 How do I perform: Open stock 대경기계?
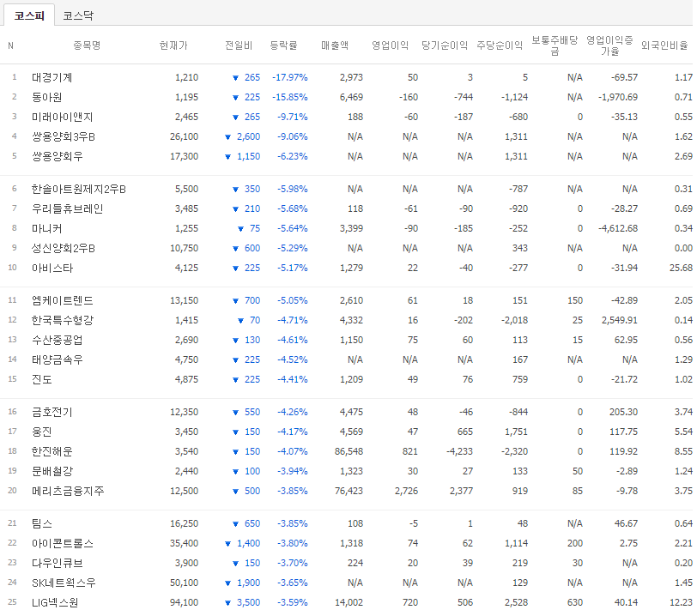pos(52,77)
